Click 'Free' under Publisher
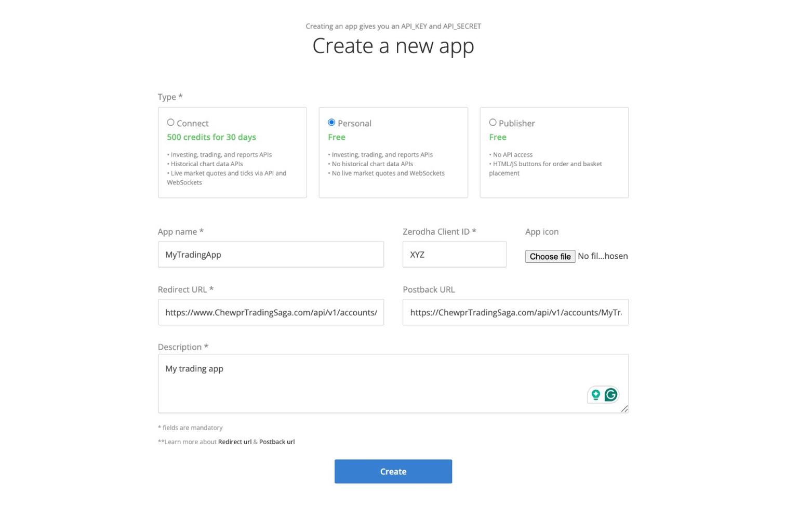The width and height of the screenshot is (798, 532). click(x=498, y=137)
